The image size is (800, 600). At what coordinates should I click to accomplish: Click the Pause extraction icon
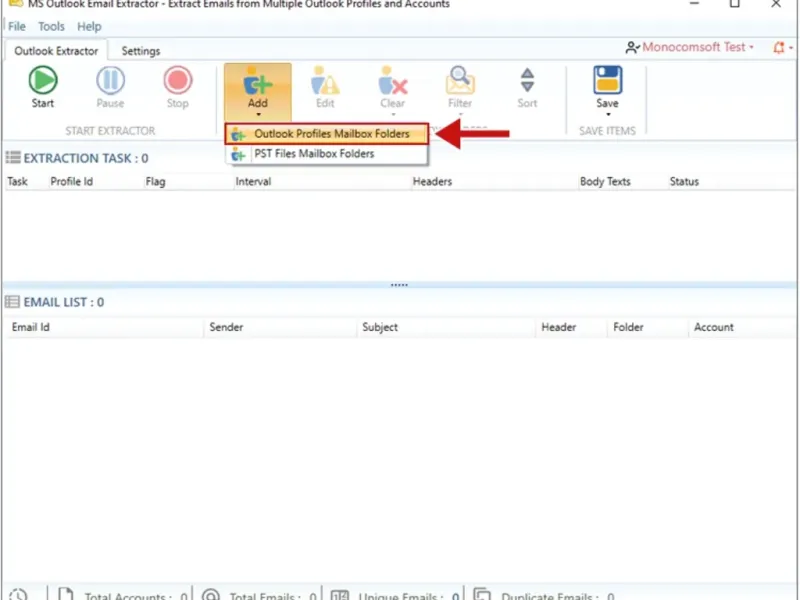110,81
